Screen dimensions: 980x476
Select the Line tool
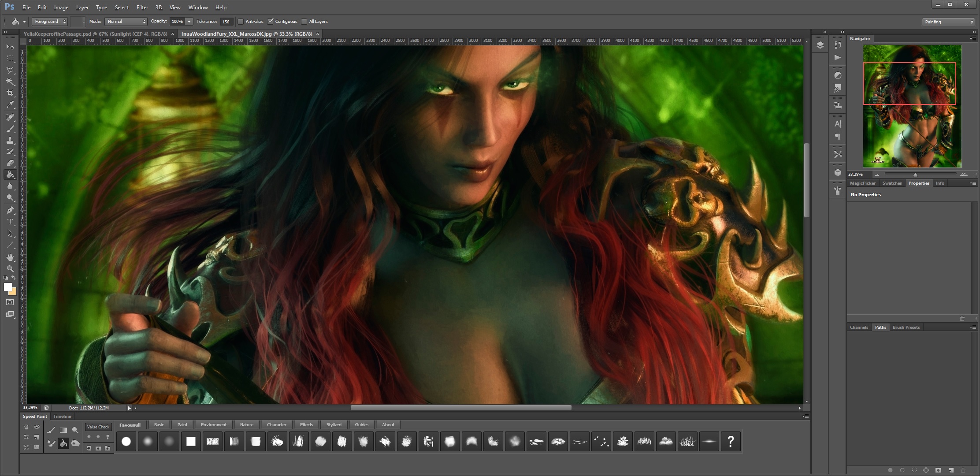(10, 245)
